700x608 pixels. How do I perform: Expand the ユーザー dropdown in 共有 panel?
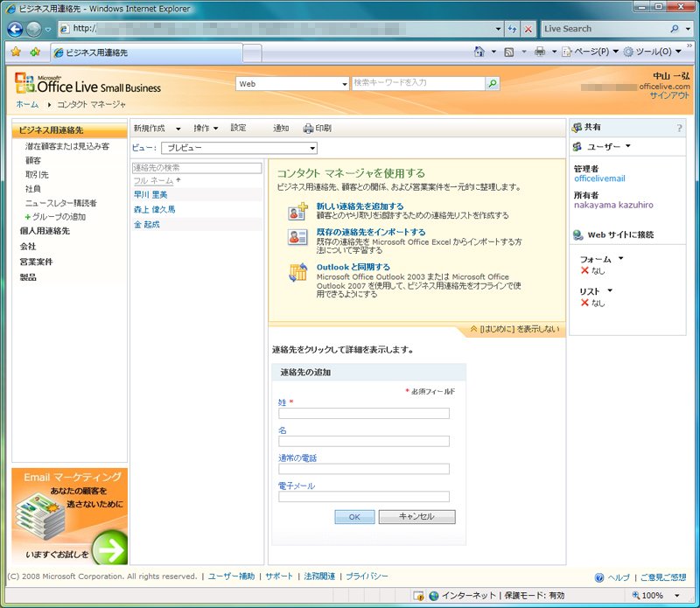627,146
